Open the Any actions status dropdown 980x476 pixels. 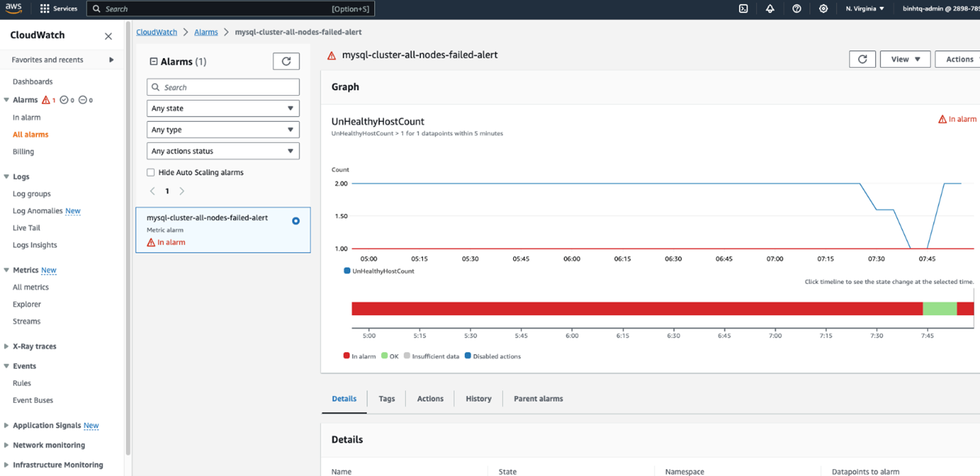tap(223, 151)
